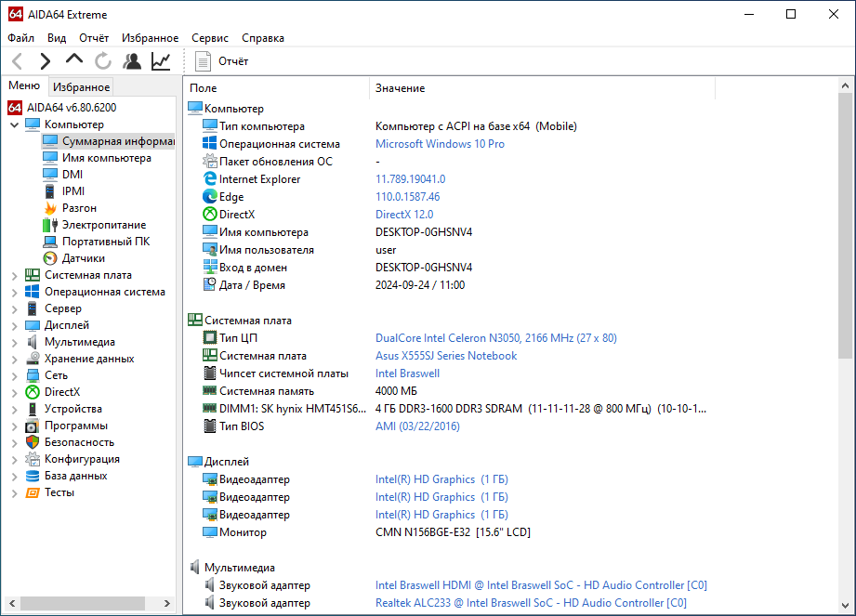Click the Поле column header
Screen dimensions: 856x616
point(277,88)
